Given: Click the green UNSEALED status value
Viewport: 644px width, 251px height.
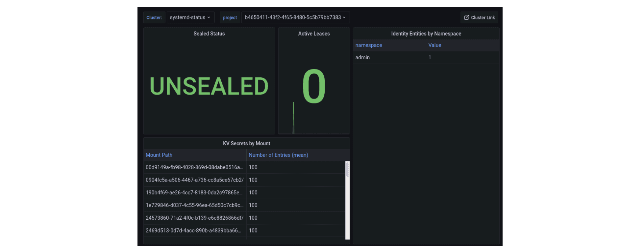Looking at the screenshot, I should tap(209, 86).
